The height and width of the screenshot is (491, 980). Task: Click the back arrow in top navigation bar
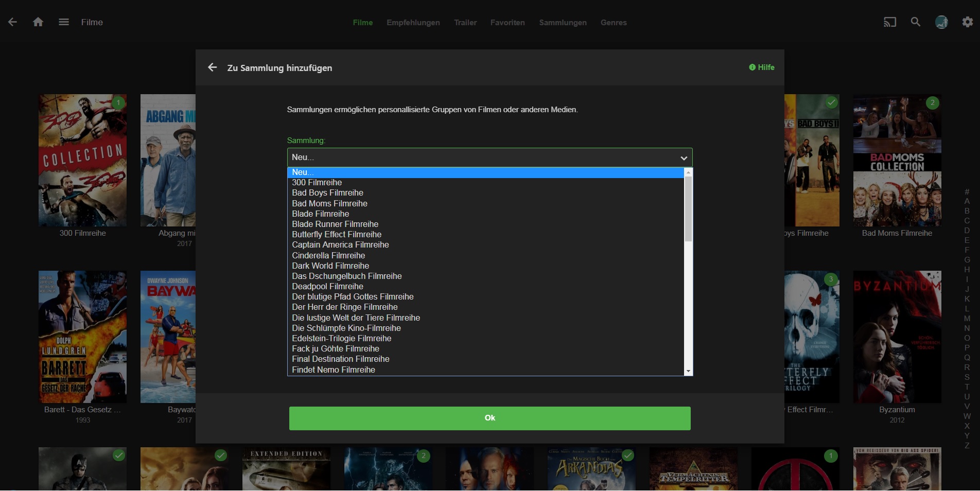point(13,22)
